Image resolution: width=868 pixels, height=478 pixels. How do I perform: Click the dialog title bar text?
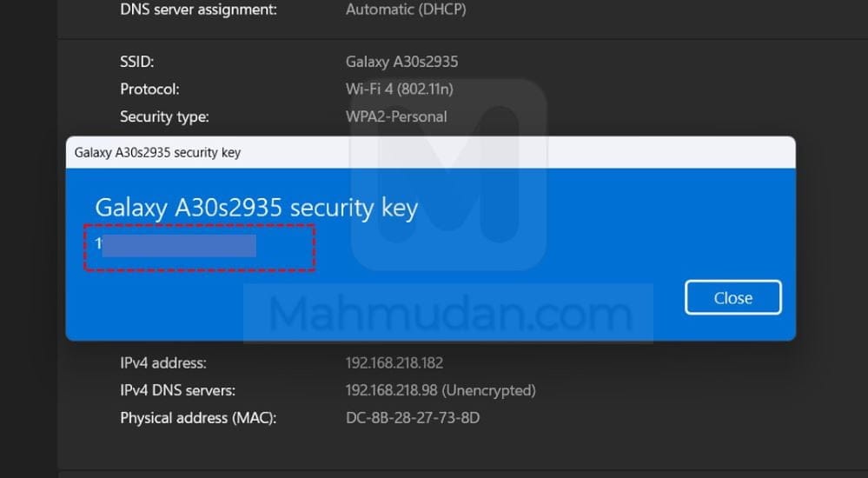pyautogui.click(x=157, y=152)
